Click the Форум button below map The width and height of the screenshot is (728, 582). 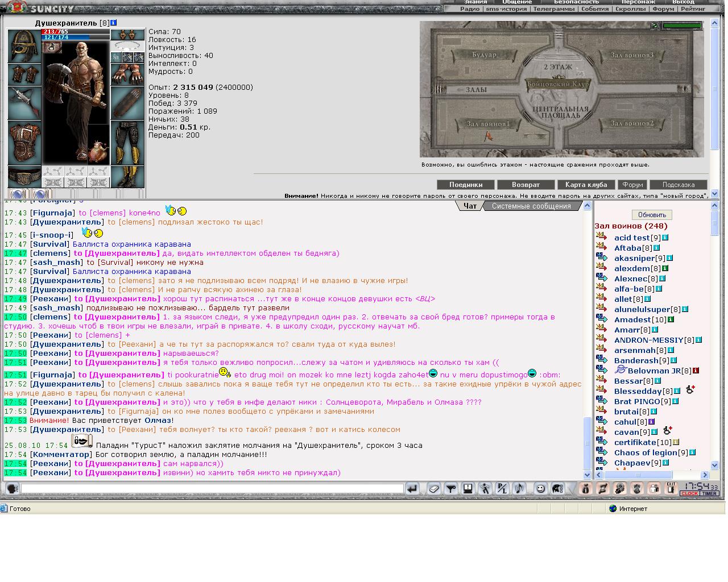(632, 185)
